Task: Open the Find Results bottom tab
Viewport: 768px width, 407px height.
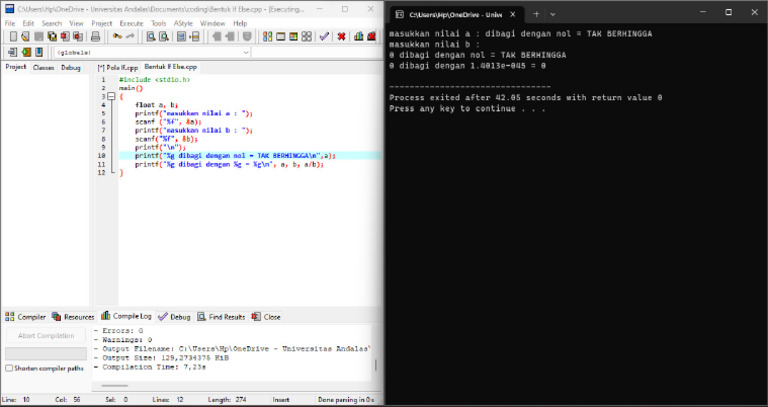Action: (221, 316)
